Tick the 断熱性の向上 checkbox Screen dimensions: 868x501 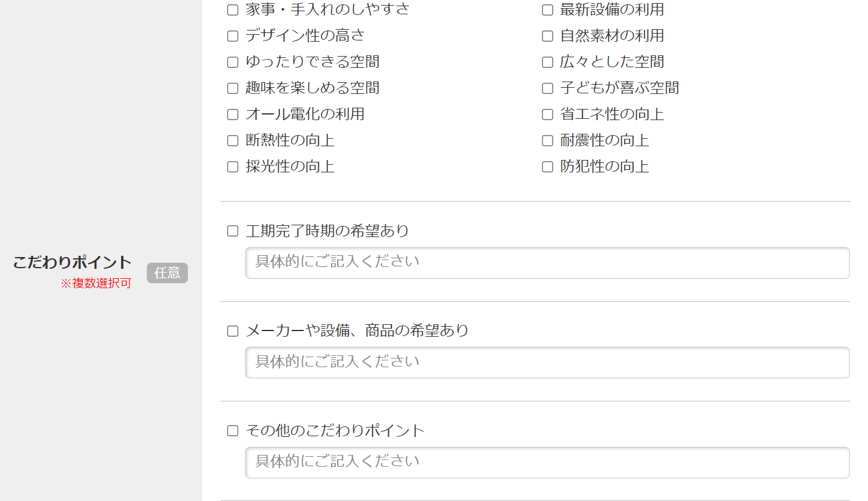233,141
